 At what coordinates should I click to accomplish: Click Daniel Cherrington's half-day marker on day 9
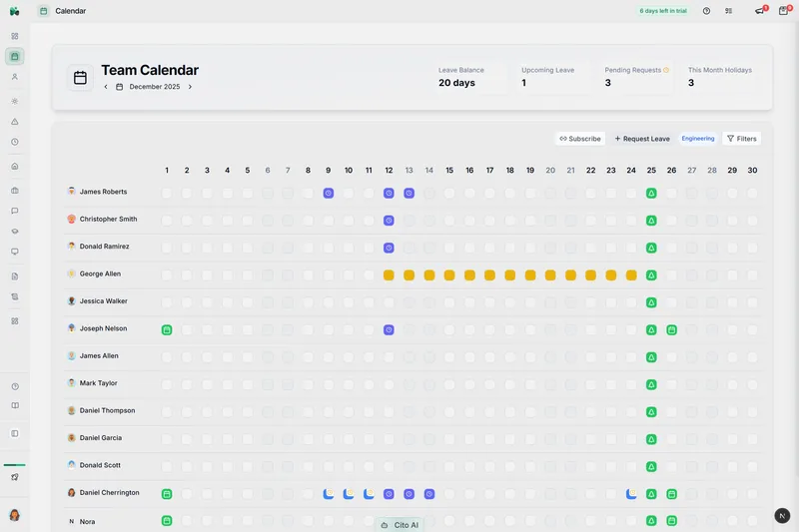point(329,494)
